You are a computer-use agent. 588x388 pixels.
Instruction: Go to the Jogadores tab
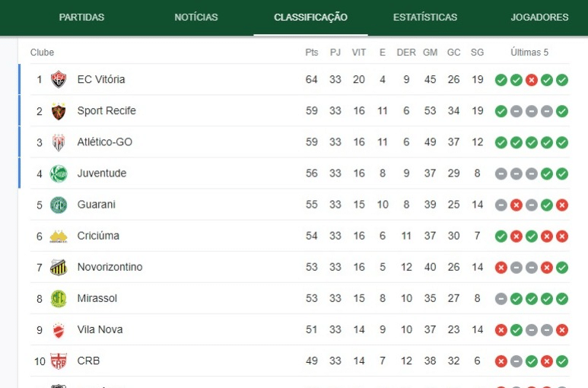click(x=539, y=17)
